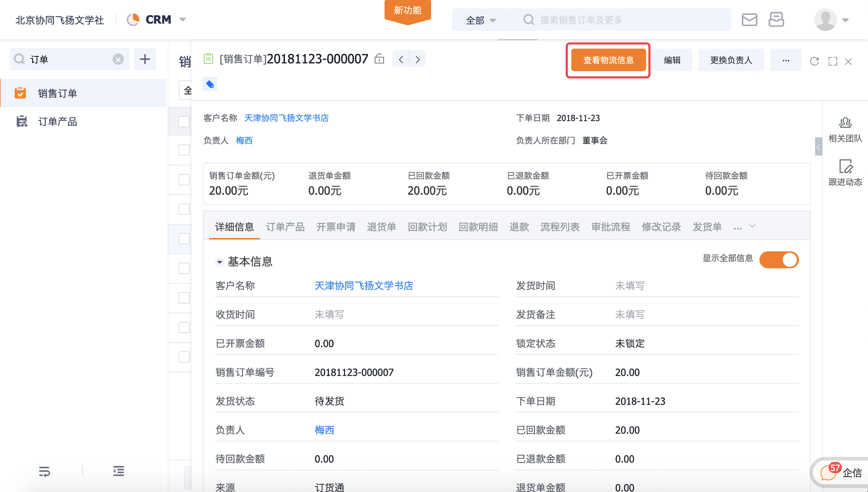The height and width of the screenshot is (492, 868).
Task: Show hidden tabs via ... in tab bar
Action: tap(738, 227)
